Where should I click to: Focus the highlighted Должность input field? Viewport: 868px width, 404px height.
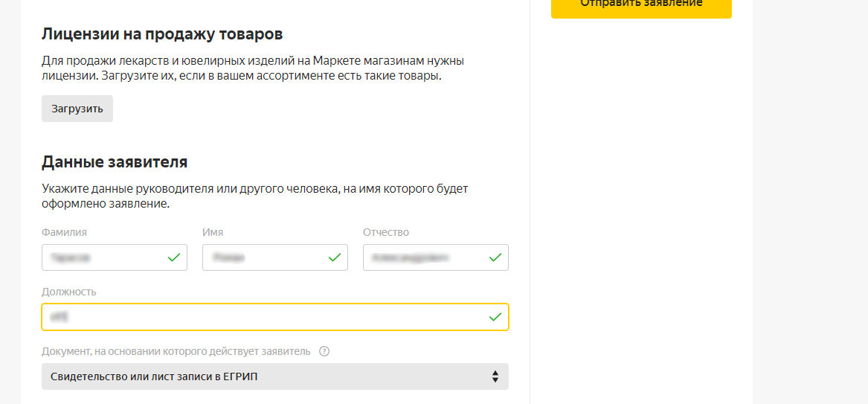pos(260,317)
